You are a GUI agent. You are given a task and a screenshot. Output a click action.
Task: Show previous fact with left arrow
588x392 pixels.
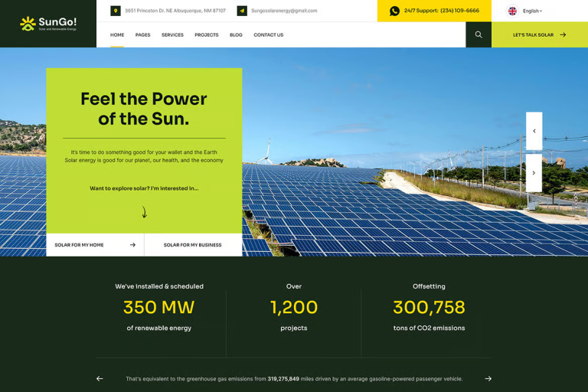[x=100, y=379]
